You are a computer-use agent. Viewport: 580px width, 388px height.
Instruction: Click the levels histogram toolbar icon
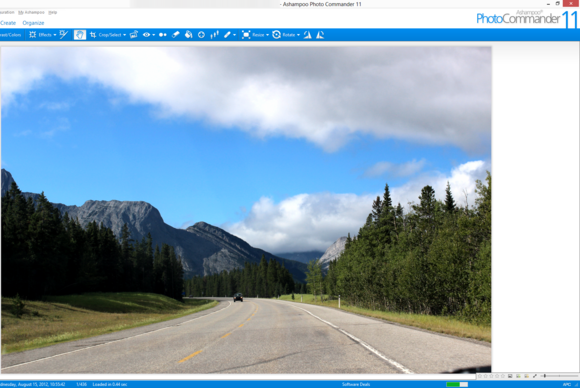coord(214,35)
